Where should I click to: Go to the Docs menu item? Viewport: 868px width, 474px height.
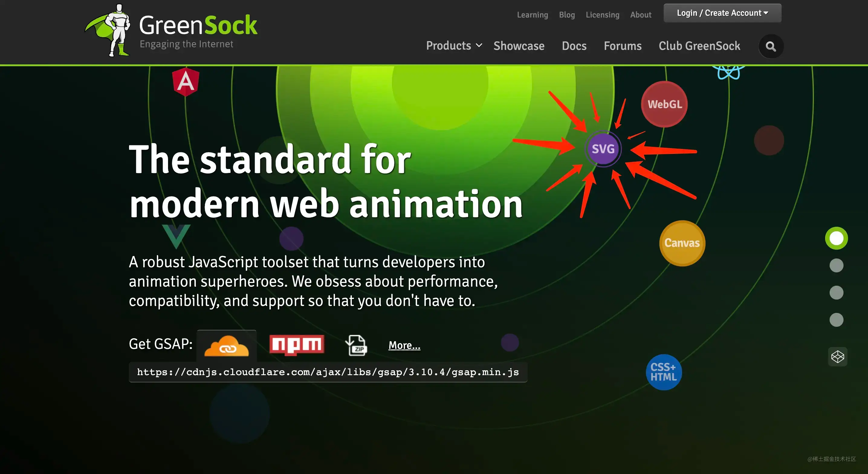[574, 46]
